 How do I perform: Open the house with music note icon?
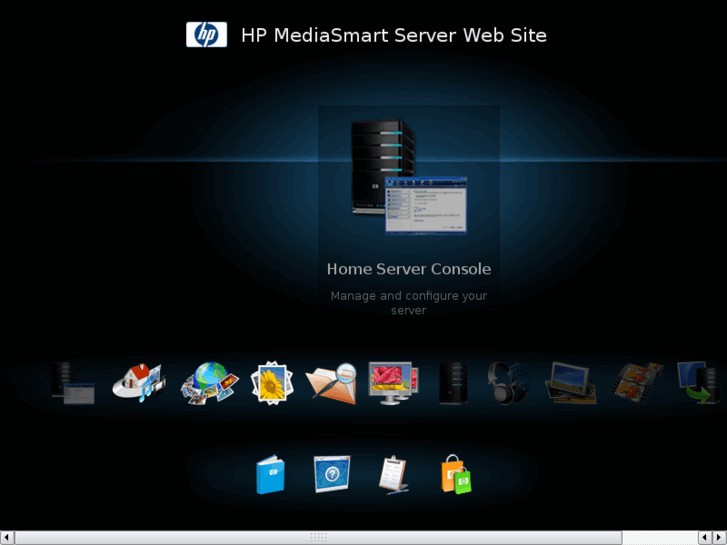139,383
